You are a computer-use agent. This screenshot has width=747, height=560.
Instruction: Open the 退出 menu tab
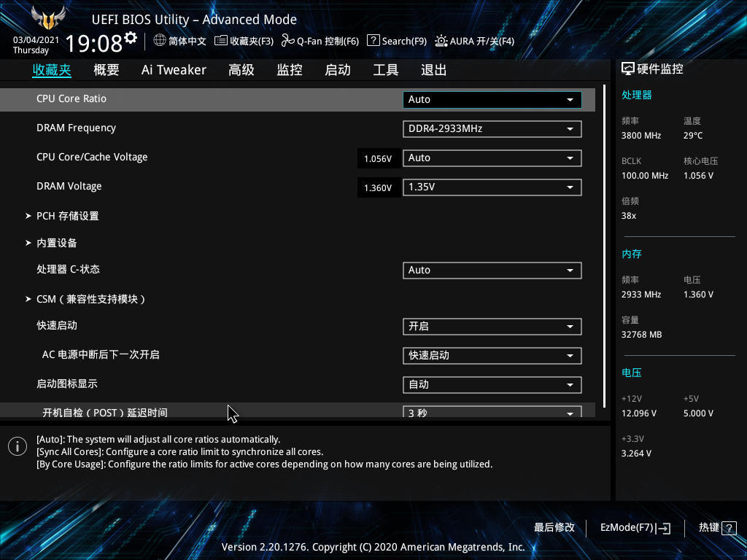tap(434, 69)
